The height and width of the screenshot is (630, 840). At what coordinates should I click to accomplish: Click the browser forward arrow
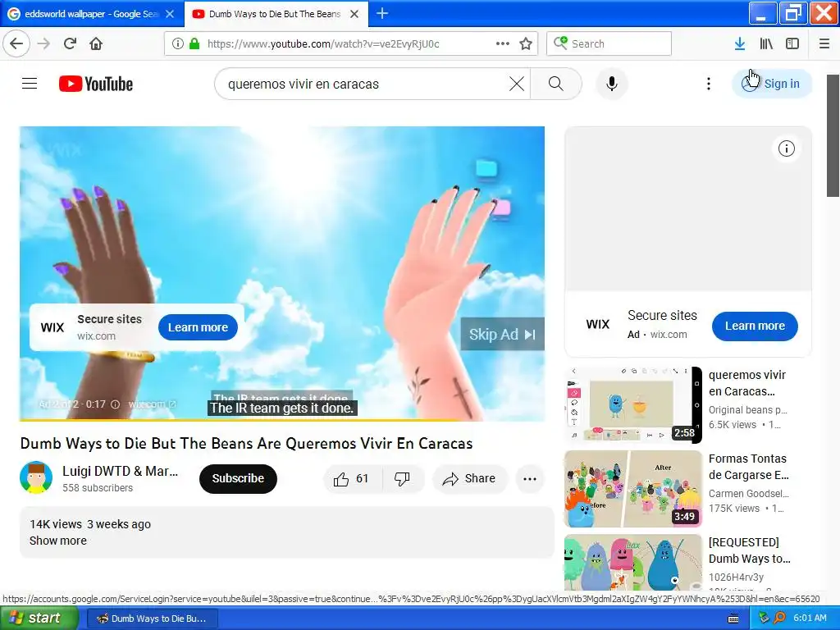click(43, 43)
